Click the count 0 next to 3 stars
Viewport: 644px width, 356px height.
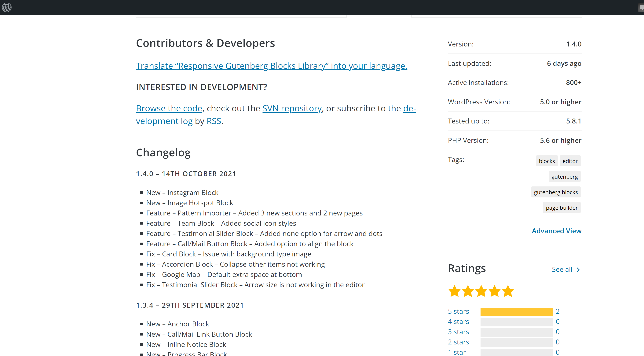tap(558, 332)
